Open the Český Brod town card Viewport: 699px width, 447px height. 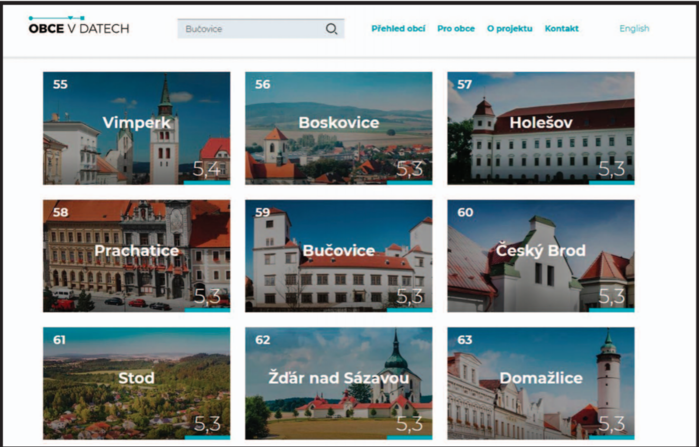(x=540, y=255)
